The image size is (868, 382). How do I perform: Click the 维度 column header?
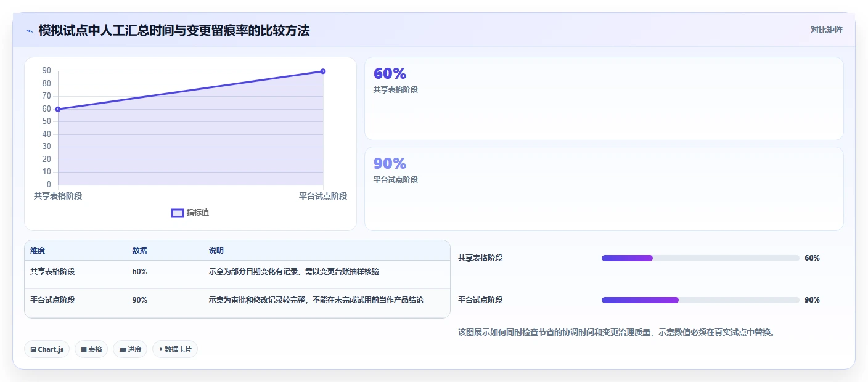[38, 251]
